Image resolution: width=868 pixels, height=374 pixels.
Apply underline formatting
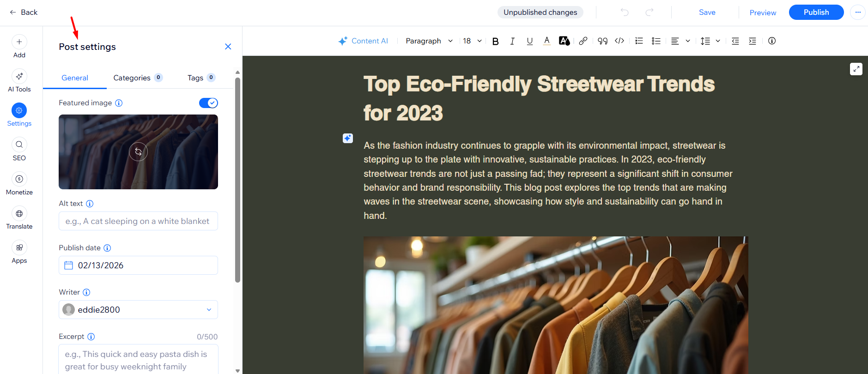tap(529, 41)
